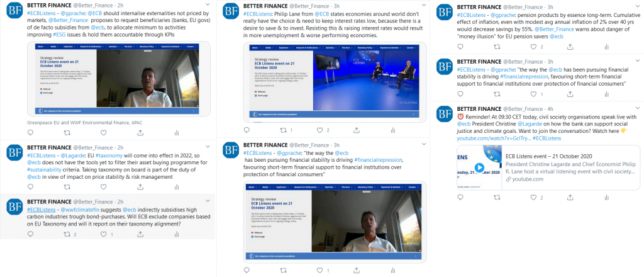Like the "money illusion" pension savers tweet
Screen dimensions: 644x277
(533, 47)
